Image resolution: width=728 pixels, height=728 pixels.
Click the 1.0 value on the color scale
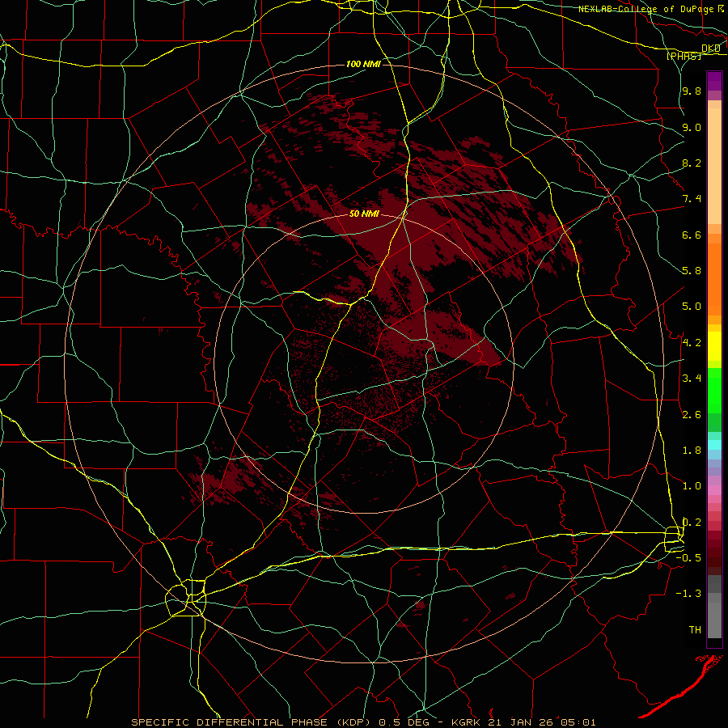pyautogui.click(x=692, y=486)
